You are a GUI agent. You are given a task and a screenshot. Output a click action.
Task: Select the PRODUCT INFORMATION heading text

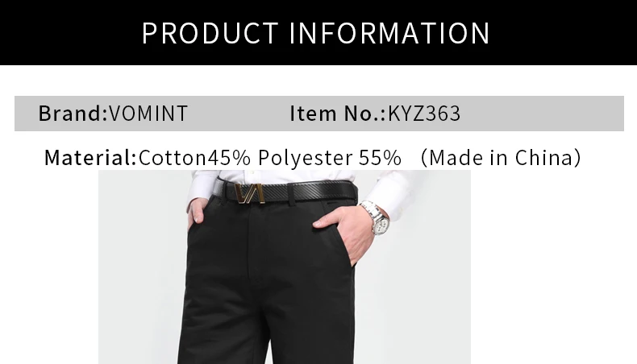[x=316, y=33]
